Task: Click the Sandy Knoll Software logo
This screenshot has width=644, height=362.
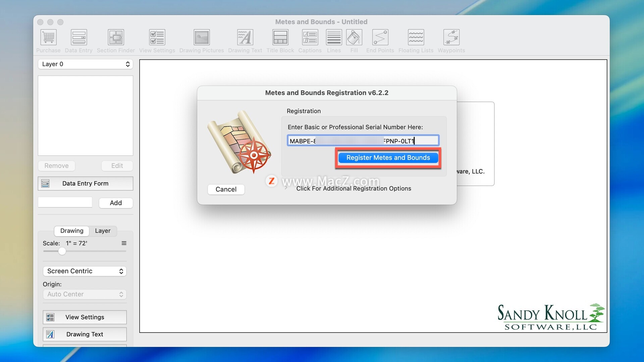Action: (551, 317)
